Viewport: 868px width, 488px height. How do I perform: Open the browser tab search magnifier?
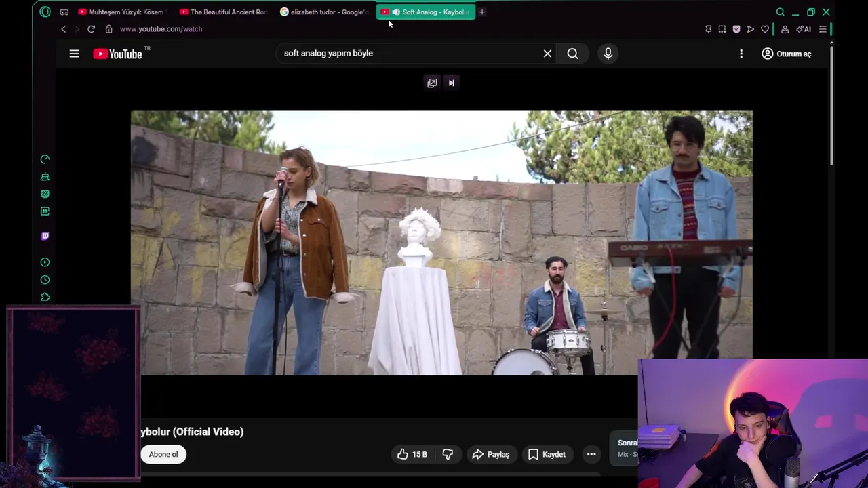781,12
